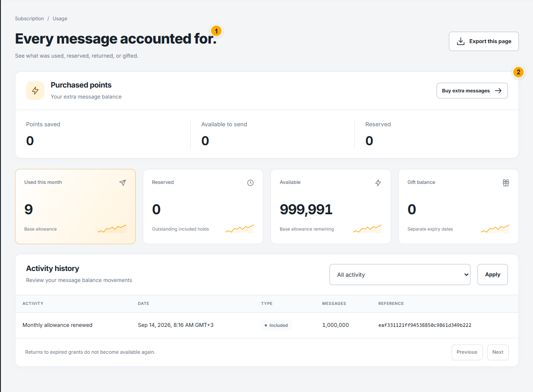Apply the activity filter
The image size is (533, 392).
(x=492, y=275)
